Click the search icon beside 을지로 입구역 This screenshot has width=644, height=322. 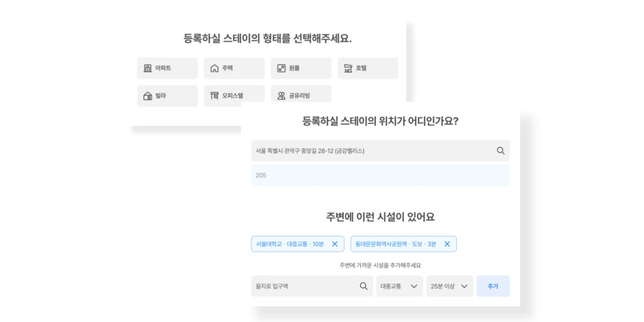[364, 286]
